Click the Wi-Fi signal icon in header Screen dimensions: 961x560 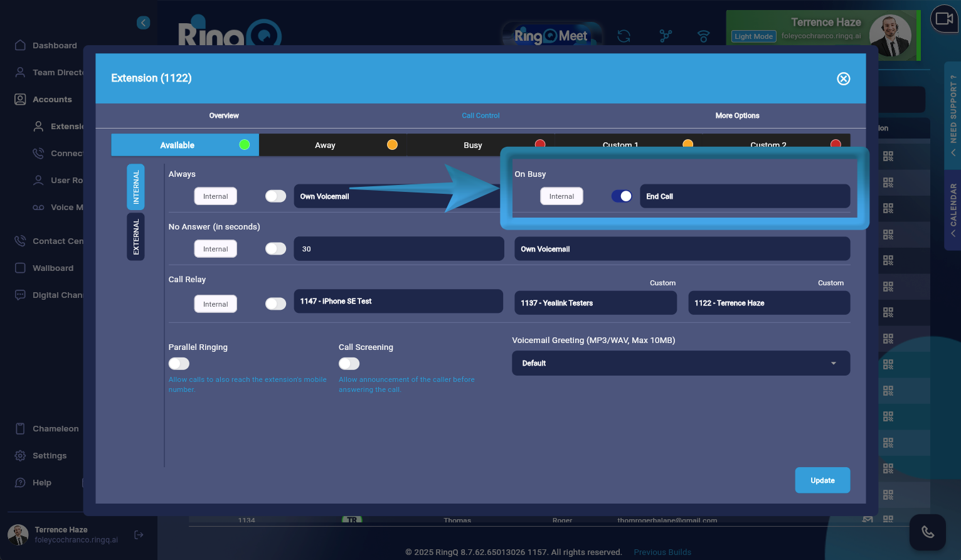click(703, 36)
